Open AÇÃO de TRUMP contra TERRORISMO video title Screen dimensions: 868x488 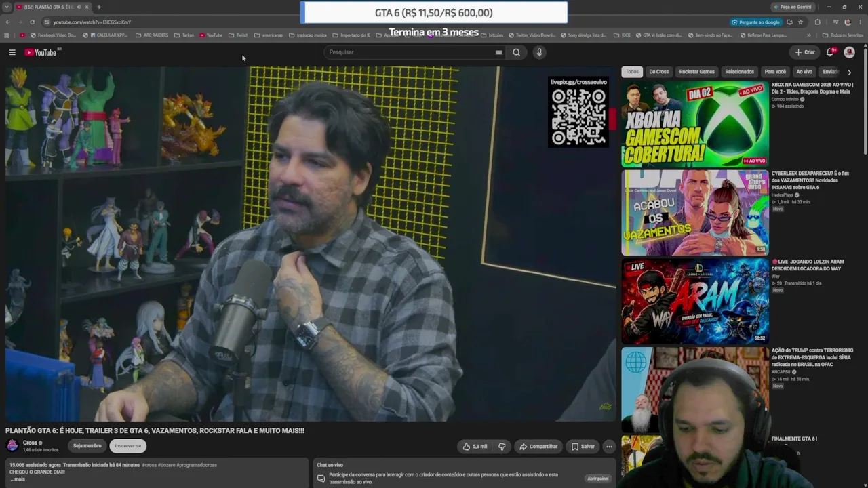coord(812,357)
